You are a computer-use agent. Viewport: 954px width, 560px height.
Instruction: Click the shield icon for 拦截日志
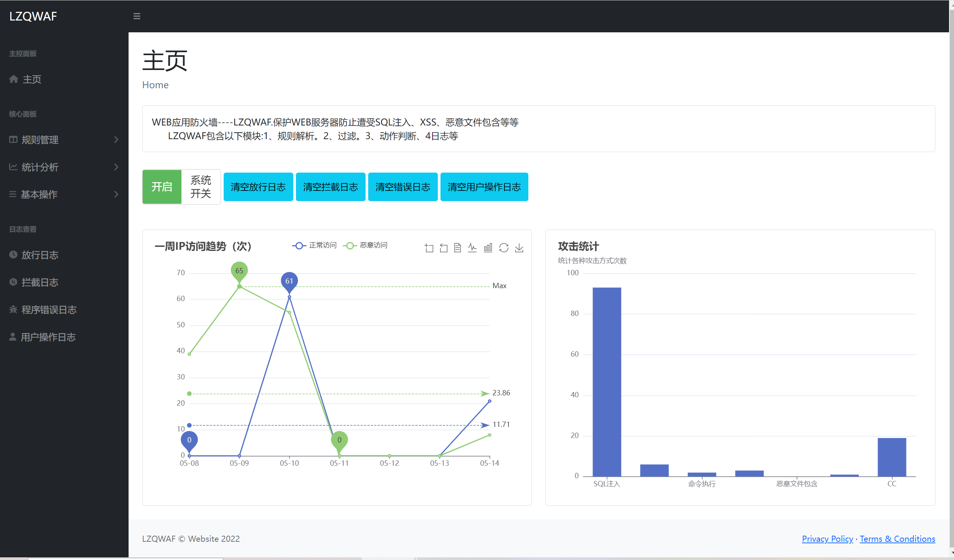pos(13,282)
